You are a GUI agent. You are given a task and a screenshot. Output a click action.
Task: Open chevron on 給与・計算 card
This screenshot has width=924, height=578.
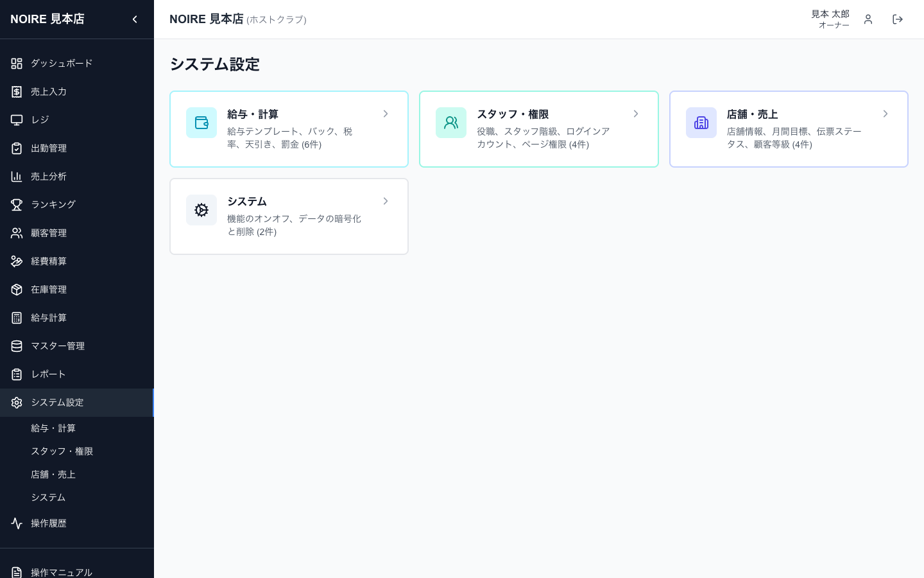tap(386, 114)
